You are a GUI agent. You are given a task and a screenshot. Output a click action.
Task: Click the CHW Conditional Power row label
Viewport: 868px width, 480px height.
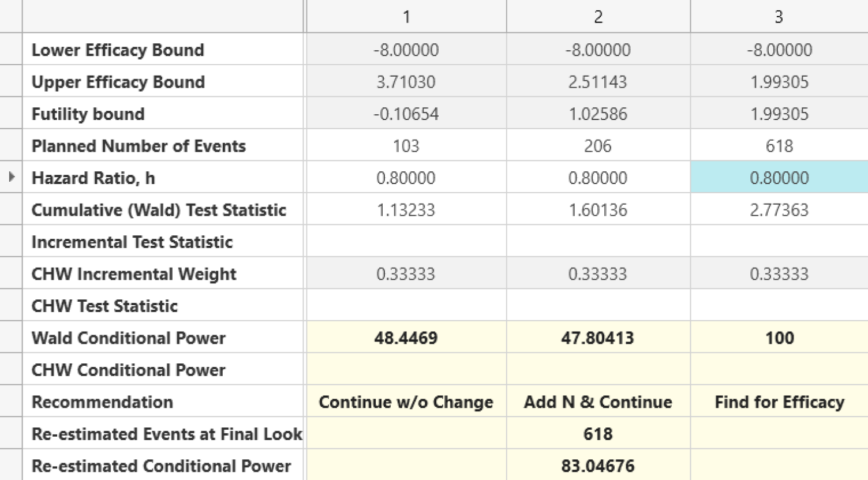(129, 370)
